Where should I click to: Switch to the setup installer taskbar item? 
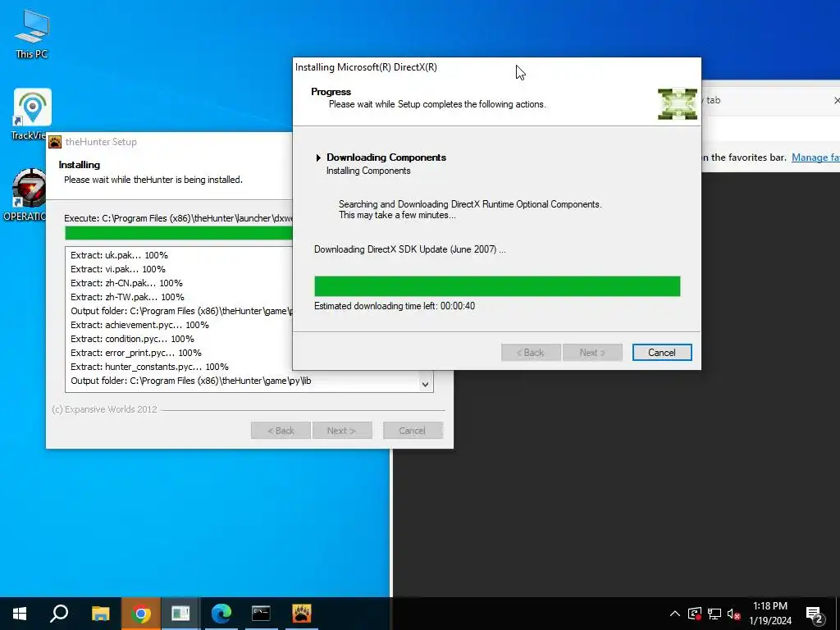pos(180,614)
